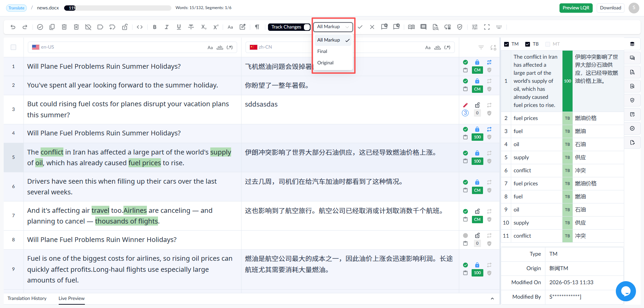The height and width of the screenshot is (308, 644).
Task: Check the MT checkbox
Action: [x=548, y=44]
